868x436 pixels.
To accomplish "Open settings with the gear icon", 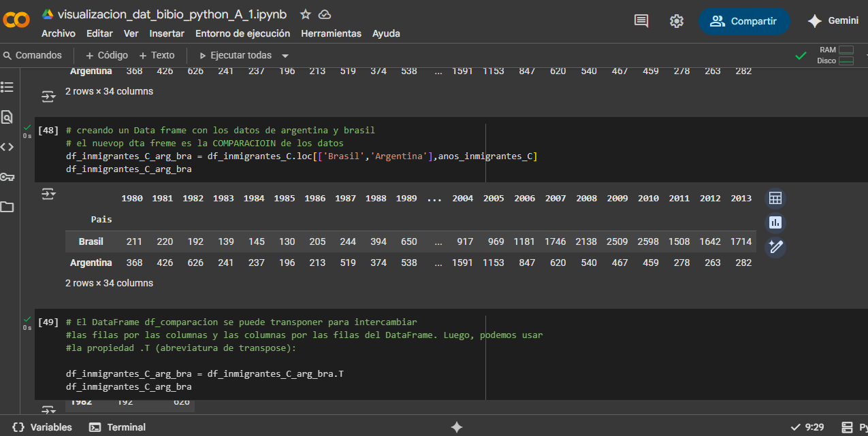I will pyautogui.click(x=676, y=21).
